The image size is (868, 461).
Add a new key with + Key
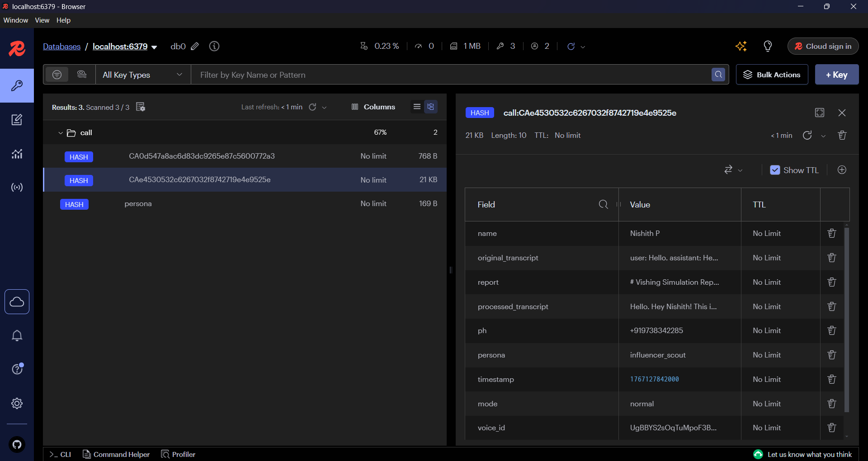tap(837, 75)
